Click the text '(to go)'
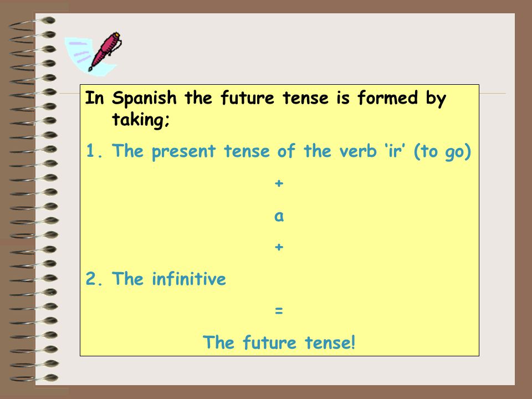532x399 pixels. (x=442, y=151)
